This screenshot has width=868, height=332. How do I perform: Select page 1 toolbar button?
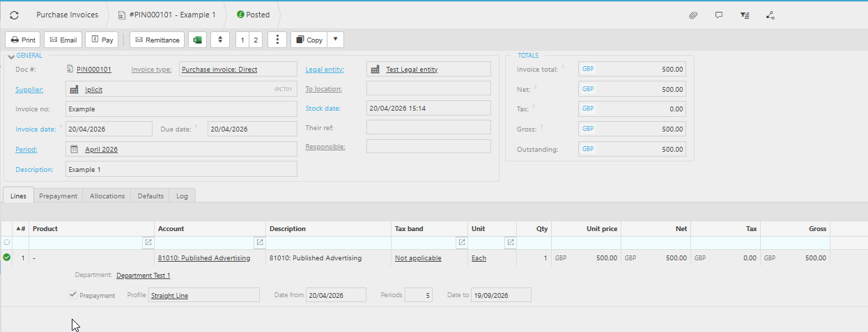242,40
